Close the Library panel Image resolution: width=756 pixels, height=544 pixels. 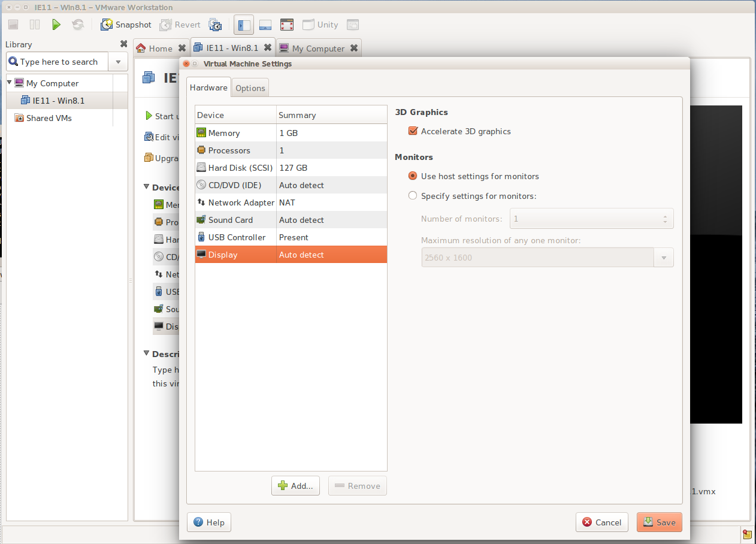[123, 44]
